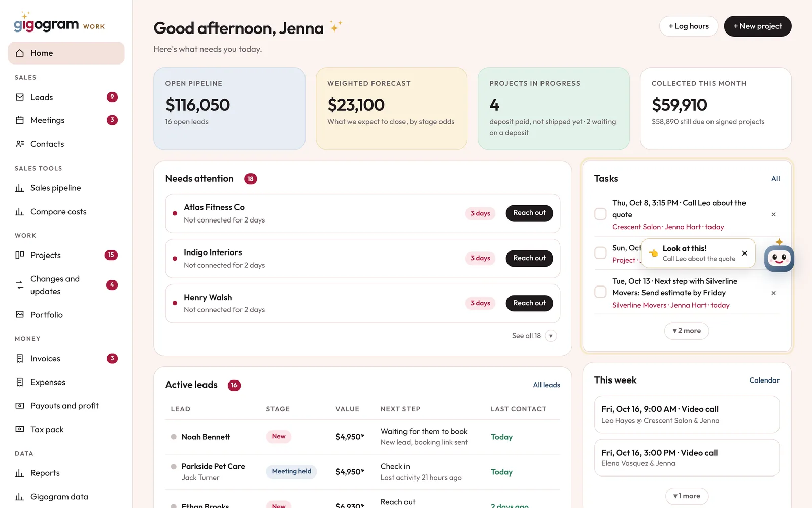Screen dimensions: 812x508
Task: Click the Expenses receipt icon
Action: tap(20, 382)
